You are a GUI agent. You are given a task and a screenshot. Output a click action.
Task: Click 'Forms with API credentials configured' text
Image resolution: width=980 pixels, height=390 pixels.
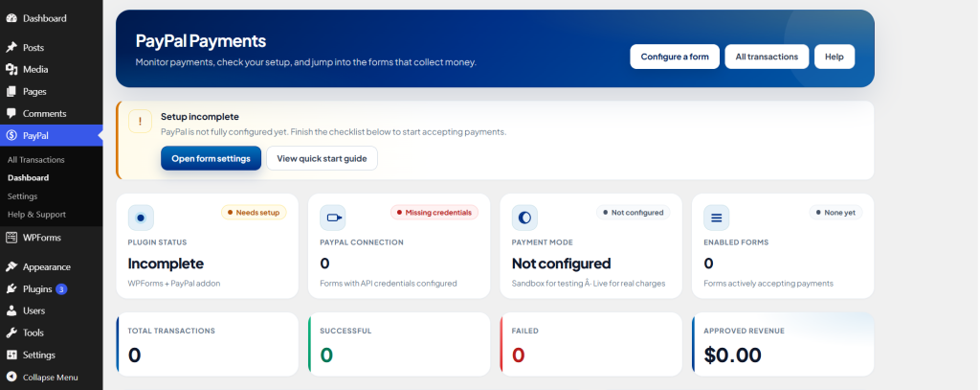(389, 284)
